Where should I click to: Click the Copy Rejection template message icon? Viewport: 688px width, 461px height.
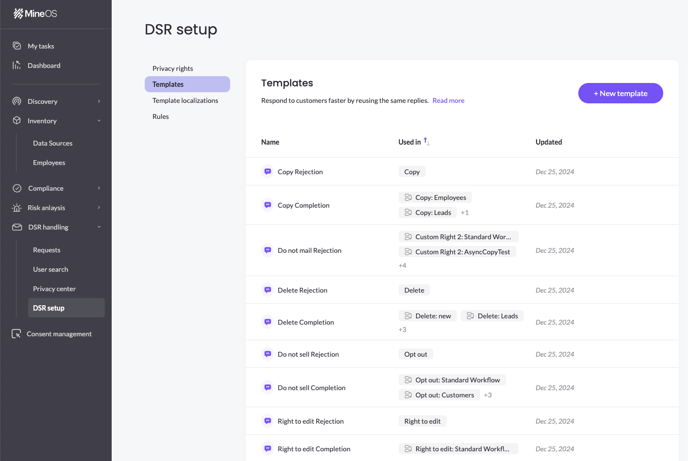point(268,172)
